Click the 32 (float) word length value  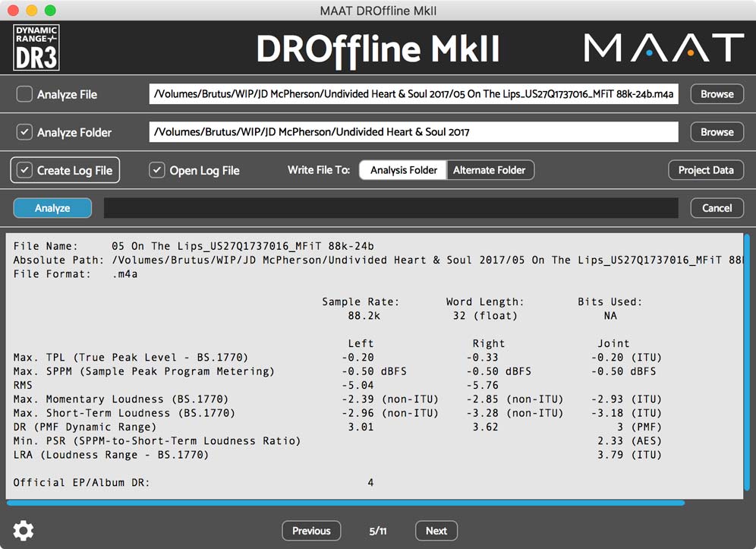485,316
